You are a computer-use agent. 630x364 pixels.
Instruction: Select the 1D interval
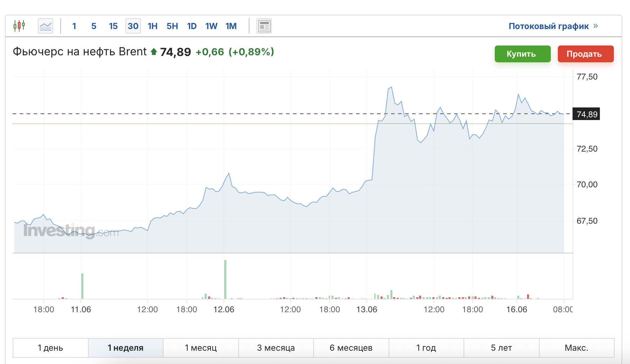pyautogui.click(x=192, y=26)
